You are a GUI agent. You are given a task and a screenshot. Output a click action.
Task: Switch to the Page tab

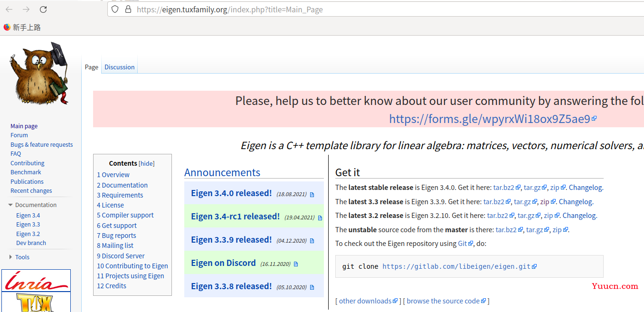[x=92, y=67]
